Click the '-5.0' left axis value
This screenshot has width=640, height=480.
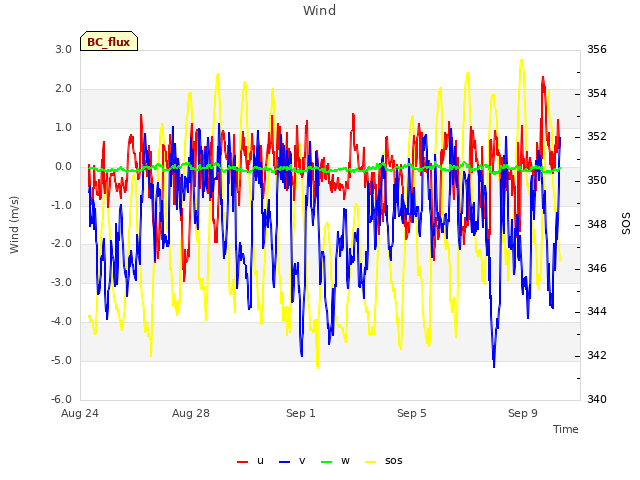coord(61,360)
